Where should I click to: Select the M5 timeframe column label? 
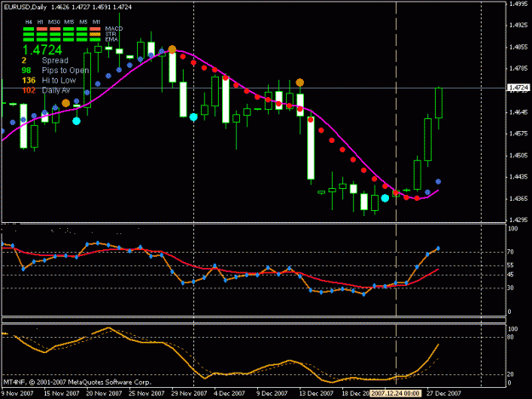click(83, 22)
